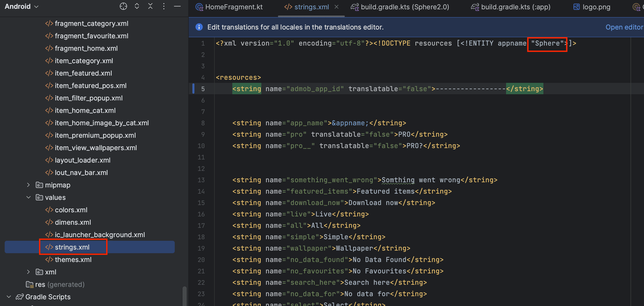644x306 pixels.
Task: Click the logo.png image file icon
Action: [x=576, y=7]
